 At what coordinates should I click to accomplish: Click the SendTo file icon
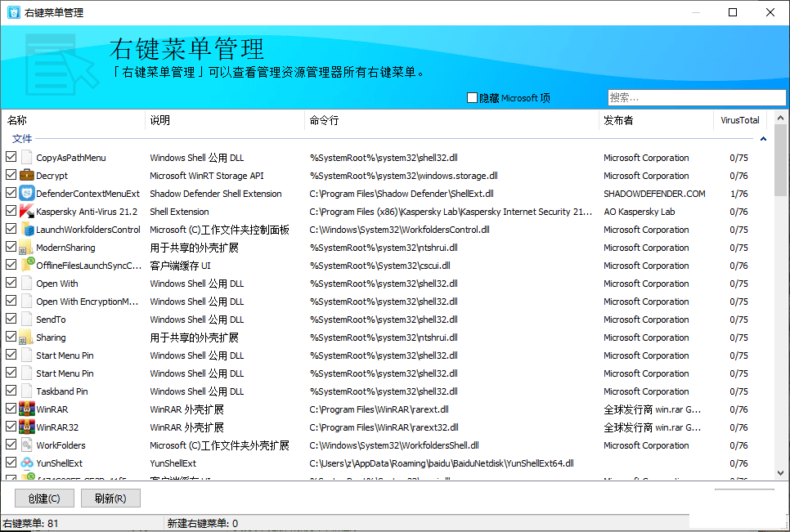(x=27, y=319)
